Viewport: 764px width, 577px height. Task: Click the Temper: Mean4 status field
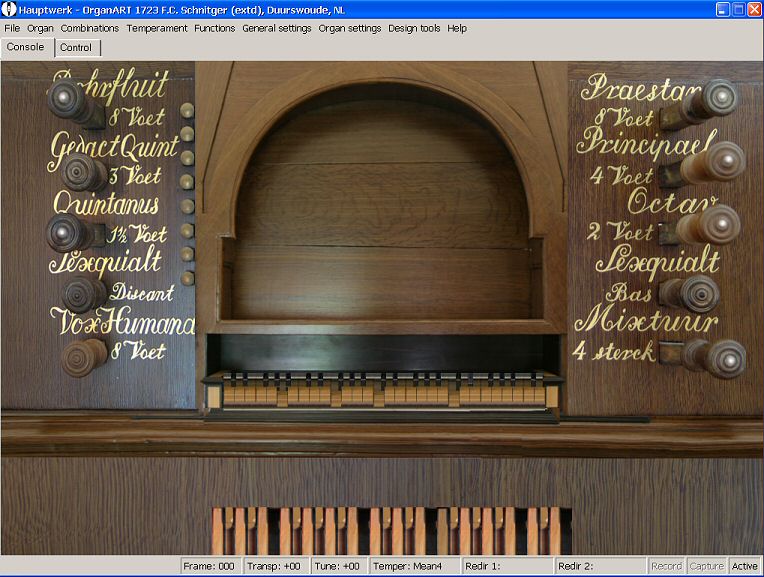tap(414, 566)
